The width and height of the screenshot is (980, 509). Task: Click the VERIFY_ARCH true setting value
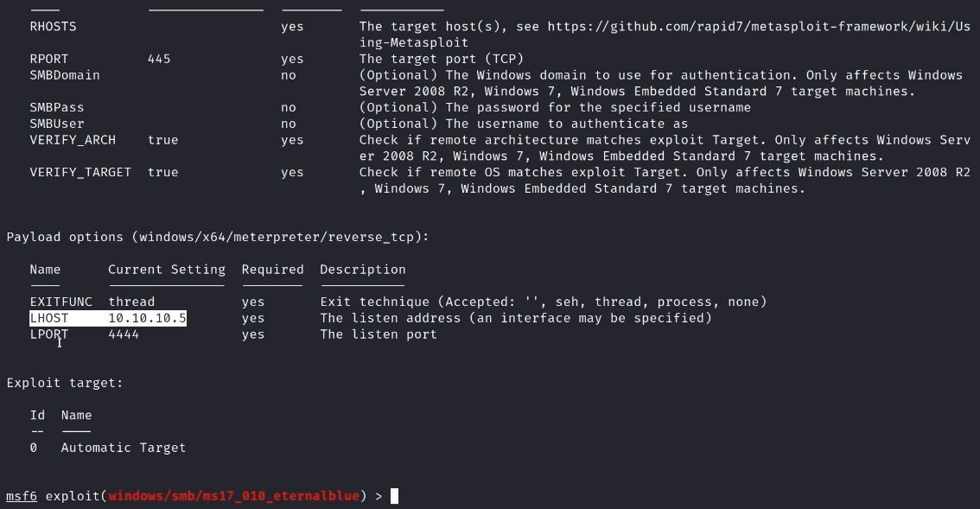pos(162,140)
